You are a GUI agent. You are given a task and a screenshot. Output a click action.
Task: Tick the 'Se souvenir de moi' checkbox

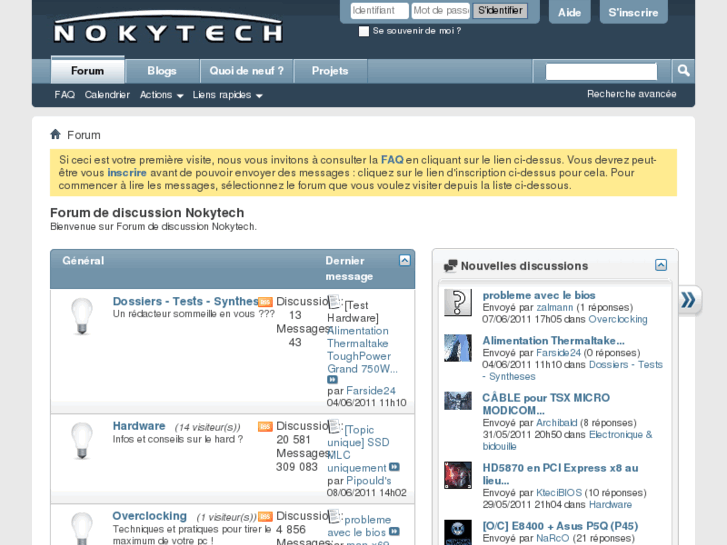click(x=364, y=31)
